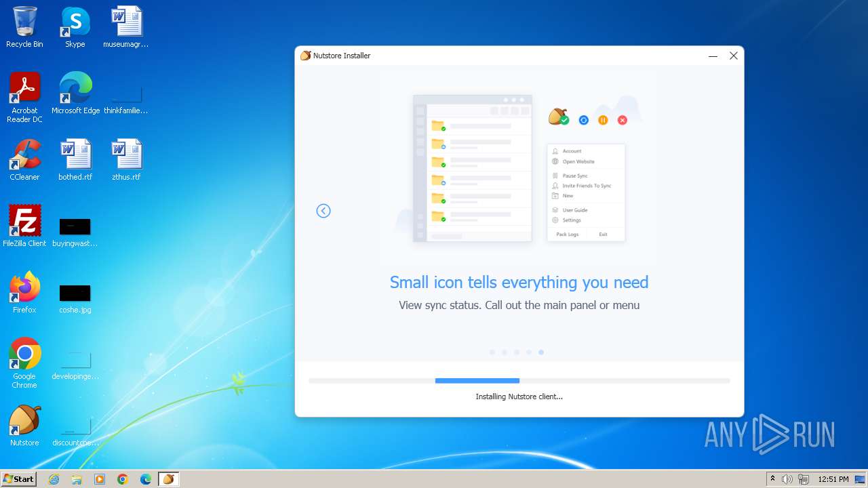This screenshot has height=488, width=868.
Task: Select the first slide indicator dot
Action: coord(492,352)
